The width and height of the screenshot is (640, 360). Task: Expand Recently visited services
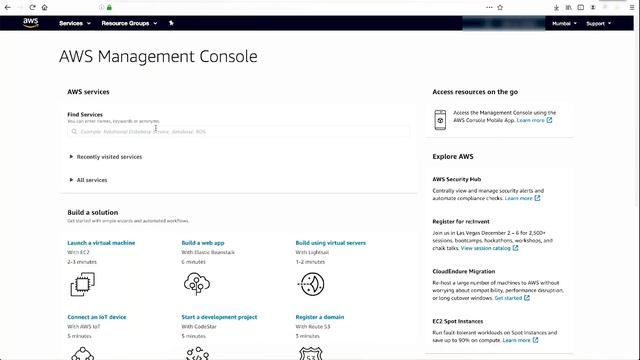point(106,157)
